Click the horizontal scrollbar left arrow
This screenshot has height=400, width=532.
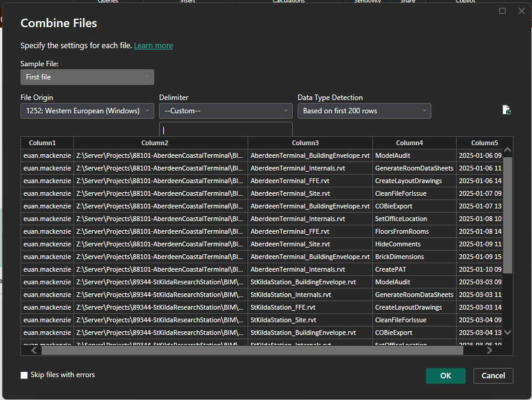pos(33,349)
